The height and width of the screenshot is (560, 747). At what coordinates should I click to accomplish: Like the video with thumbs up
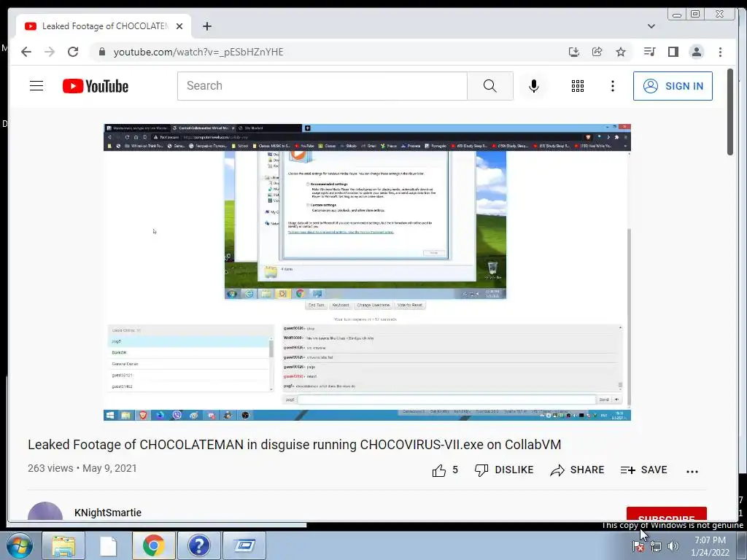point(445,470)
